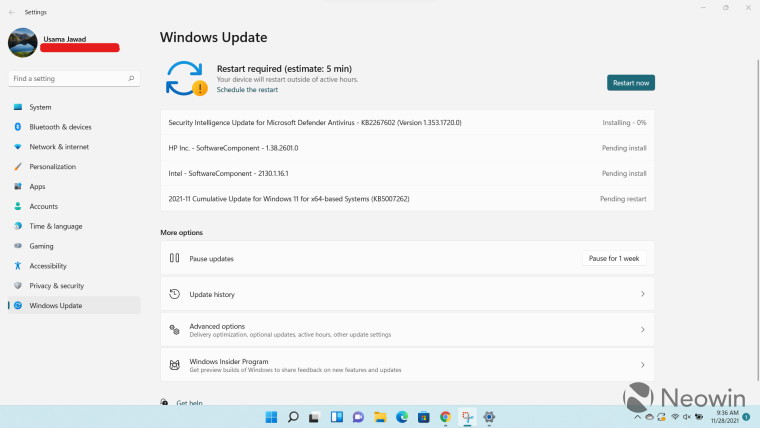
Task: Click the Windows Update sidebar icon
Action: (18, 305)
